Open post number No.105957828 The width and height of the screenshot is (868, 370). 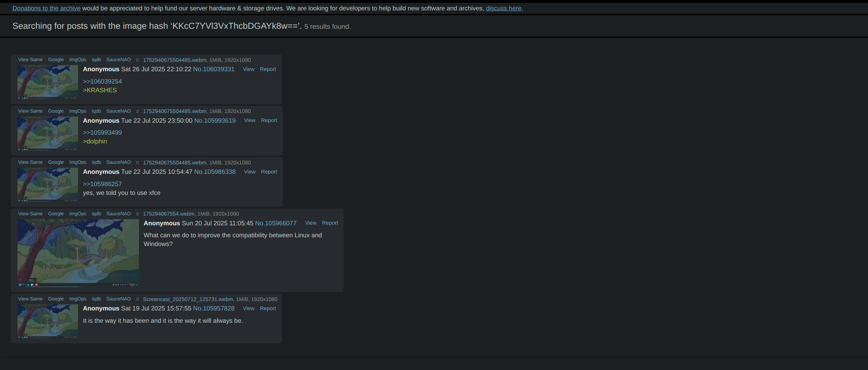click(x=214, y=308)
